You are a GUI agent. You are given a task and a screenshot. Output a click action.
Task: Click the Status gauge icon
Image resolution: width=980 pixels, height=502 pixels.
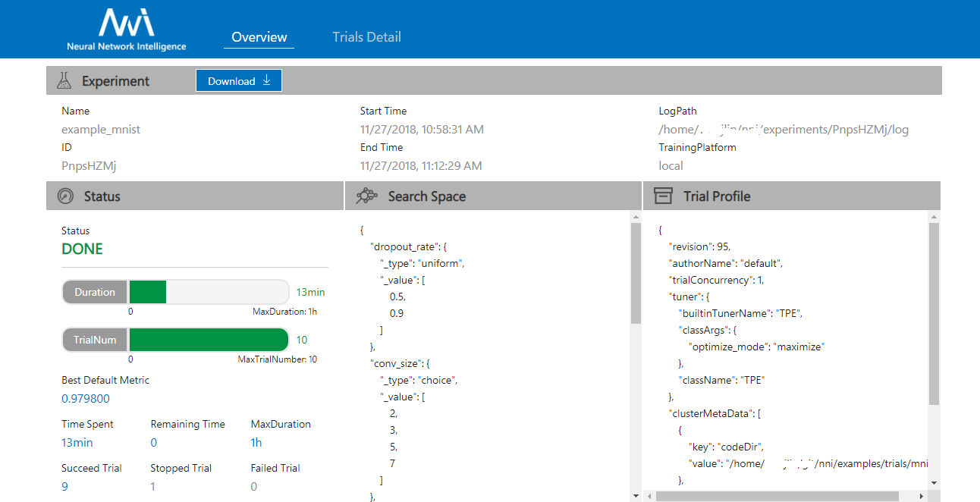65,196
